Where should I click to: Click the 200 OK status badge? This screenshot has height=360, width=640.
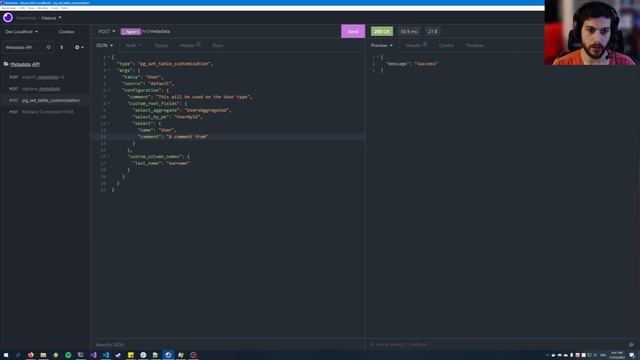coord(382,31)
